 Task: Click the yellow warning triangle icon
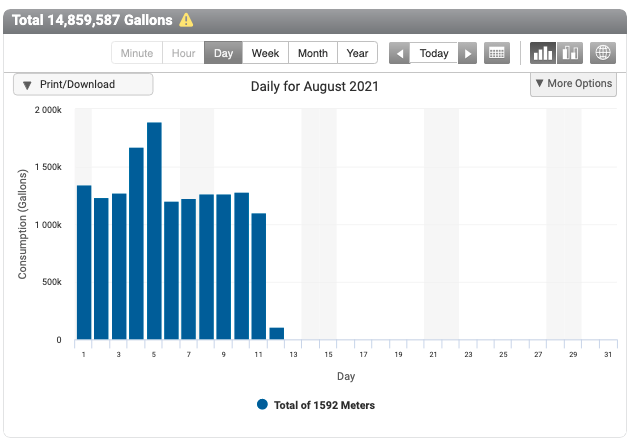point(186,20)
